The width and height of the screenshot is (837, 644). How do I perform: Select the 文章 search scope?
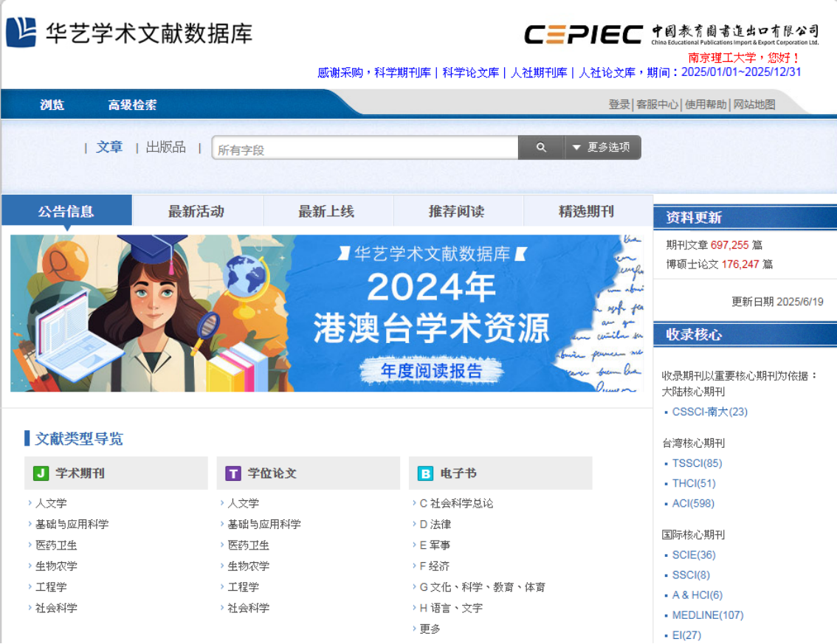click(x=109, y=147)
